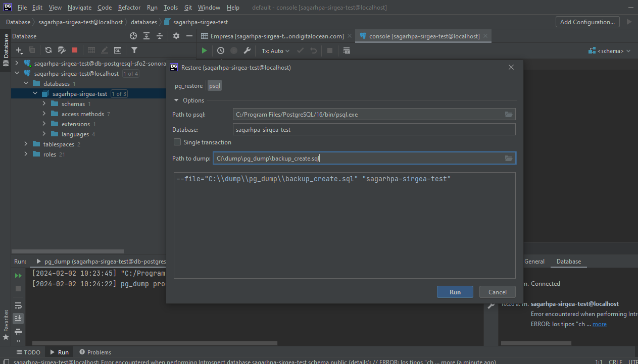
Task: Select the psql tab in Restore dialog
Action: pyautogui.click(x=215, y=86)
